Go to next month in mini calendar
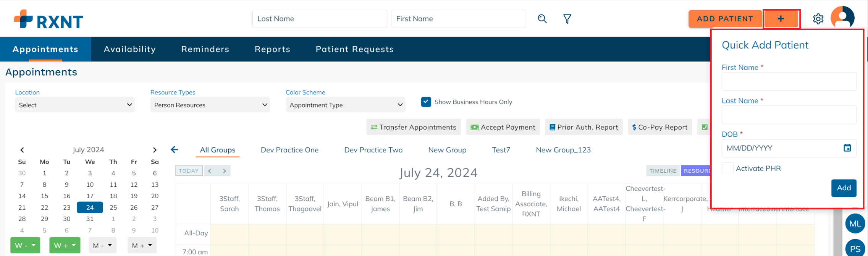 (154, 150)
